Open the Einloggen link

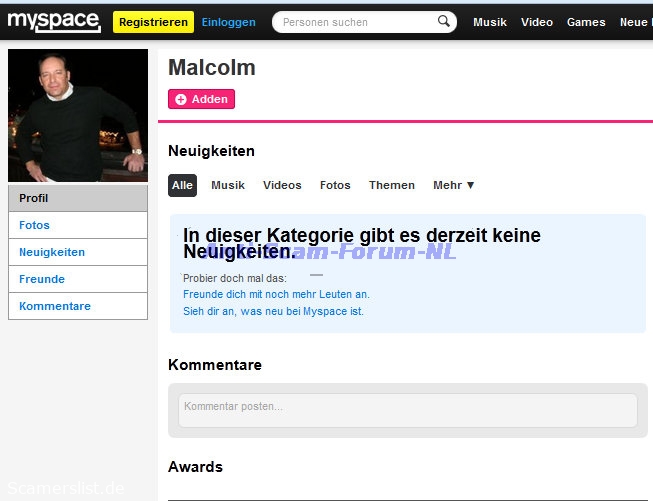tap(229, 22)
